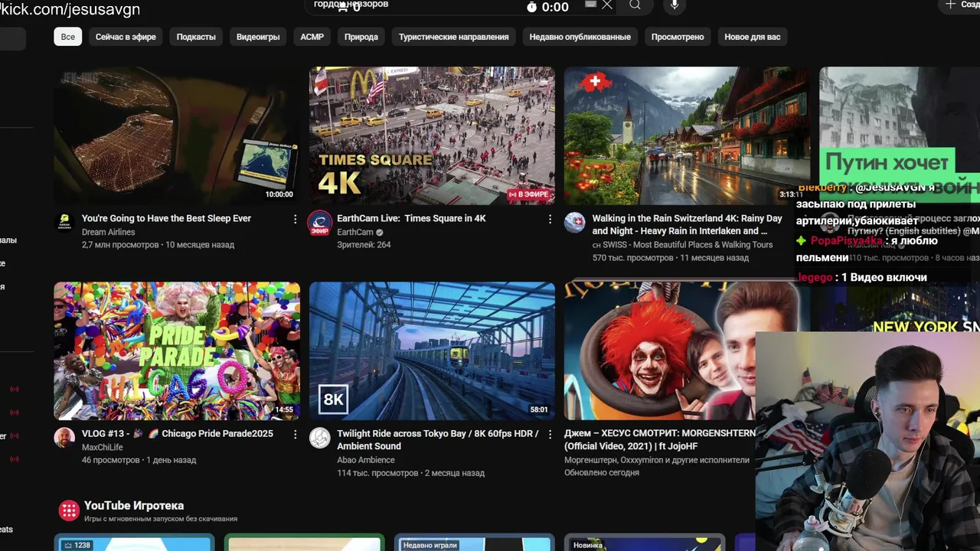980x551 pixels.
Task: Go to SWISS Most Beautiful Places channel name
Action: [682, 245]
